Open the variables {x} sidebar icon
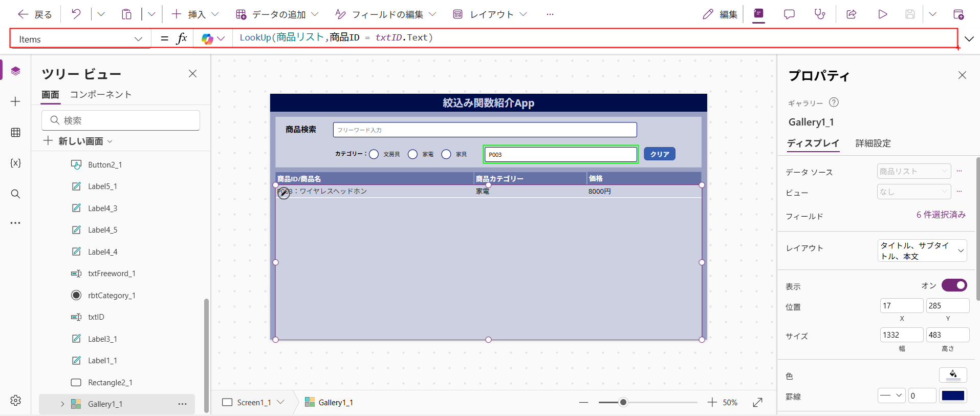The height and width of the screenshot is (416, 980). (x=15, y=163)
